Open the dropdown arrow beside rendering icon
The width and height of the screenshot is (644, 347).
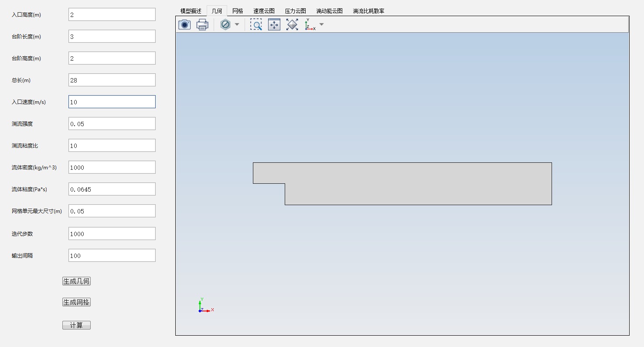[x=237, y=25]
